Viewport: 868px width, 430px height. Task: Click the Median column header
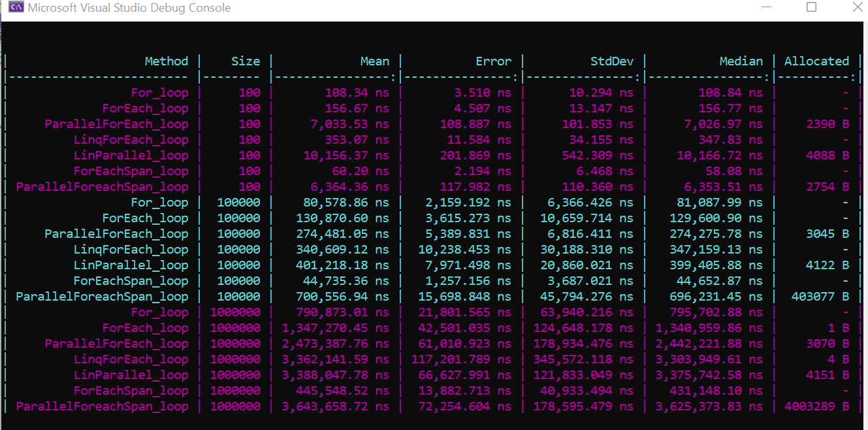pyautogui.click(x=741, y=61)
